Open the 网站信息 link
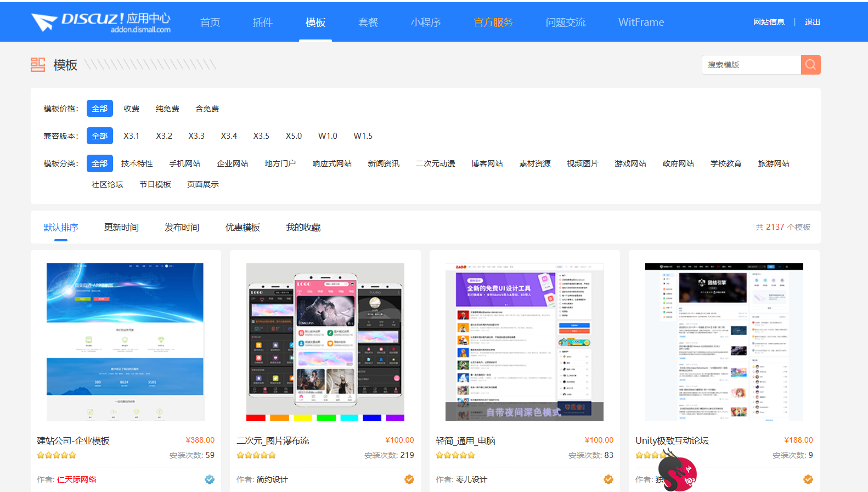This screenshot has width=868, height=492. [769, 22]
